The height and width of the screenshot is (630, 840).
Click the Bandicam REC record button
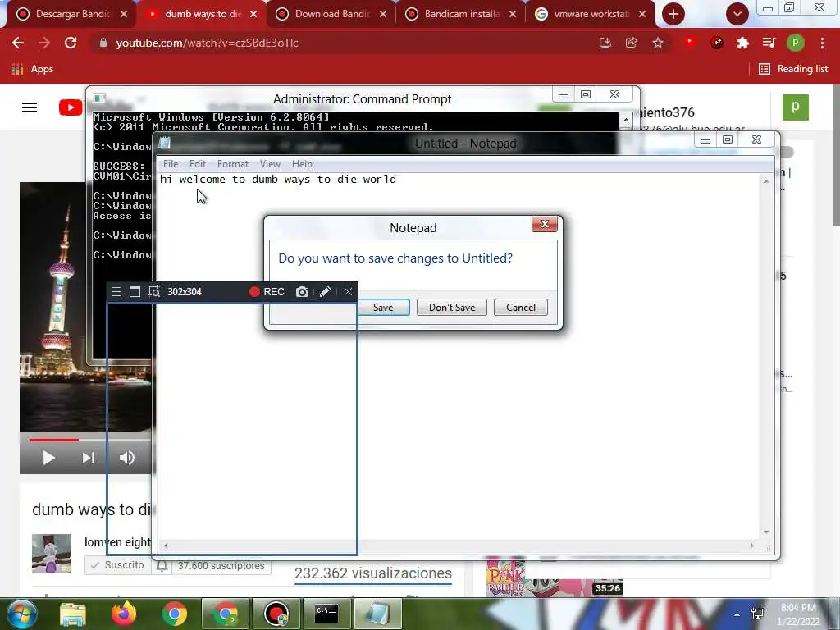(x=267, y=292)
